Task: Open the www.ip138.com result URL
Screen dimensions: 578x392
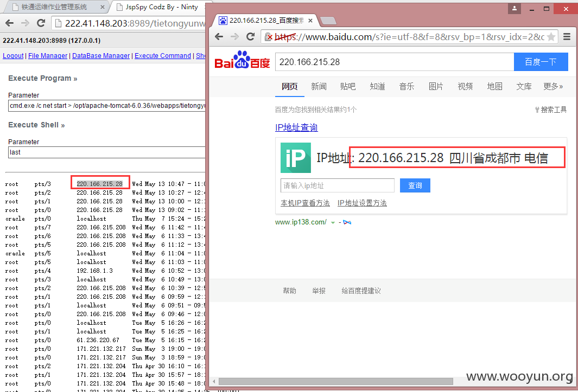Action: click(301, 222)
